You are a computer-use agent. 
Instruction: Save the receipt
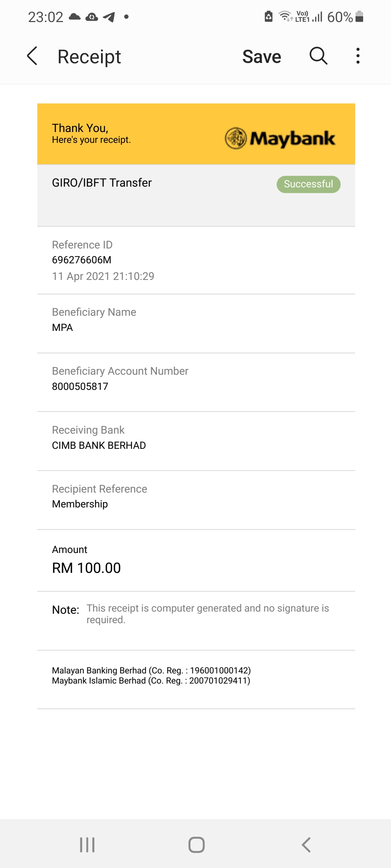coord(261,57)
